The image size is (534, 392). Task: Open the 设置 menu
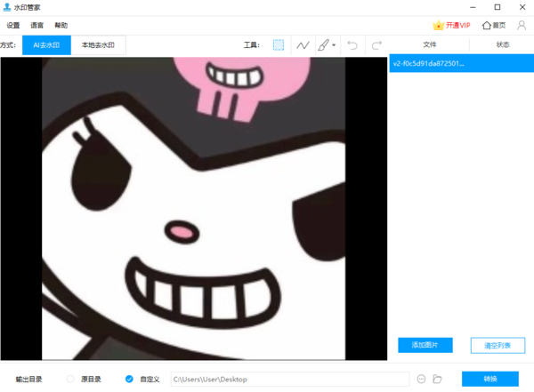coord(13,25)
